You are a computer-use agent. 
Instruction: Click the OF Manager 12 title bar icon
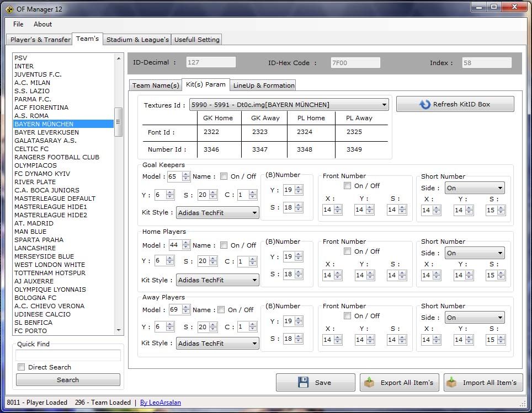tap(9, 9)
